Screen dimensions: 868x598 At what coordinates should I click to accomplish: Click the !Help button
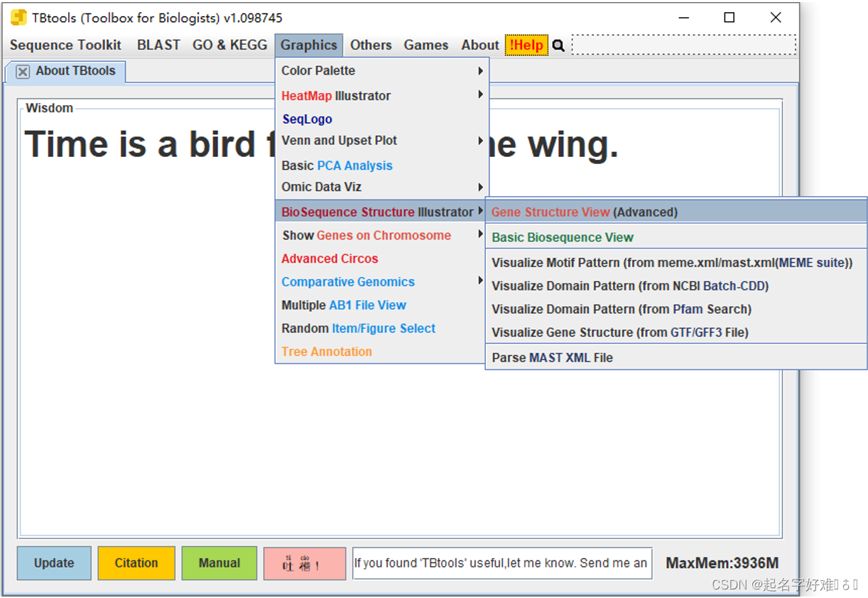[526, 45]
